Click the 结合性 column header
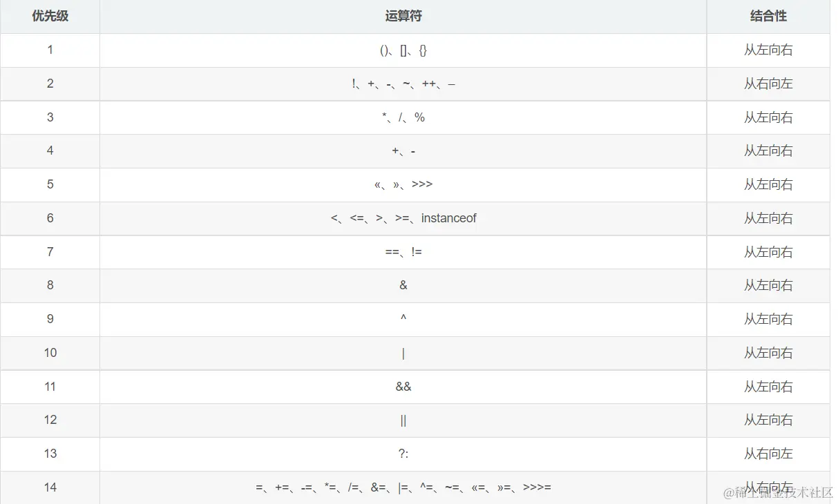 click(768, 16)
